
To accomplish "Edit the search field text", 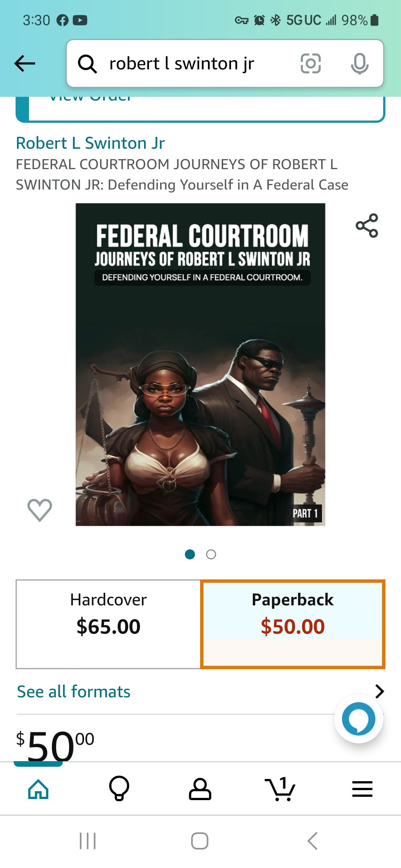I will tap(182, 63).
